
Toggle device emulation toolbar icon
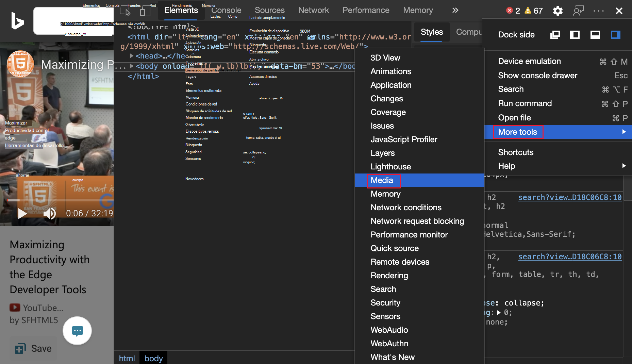pos(145,11)
